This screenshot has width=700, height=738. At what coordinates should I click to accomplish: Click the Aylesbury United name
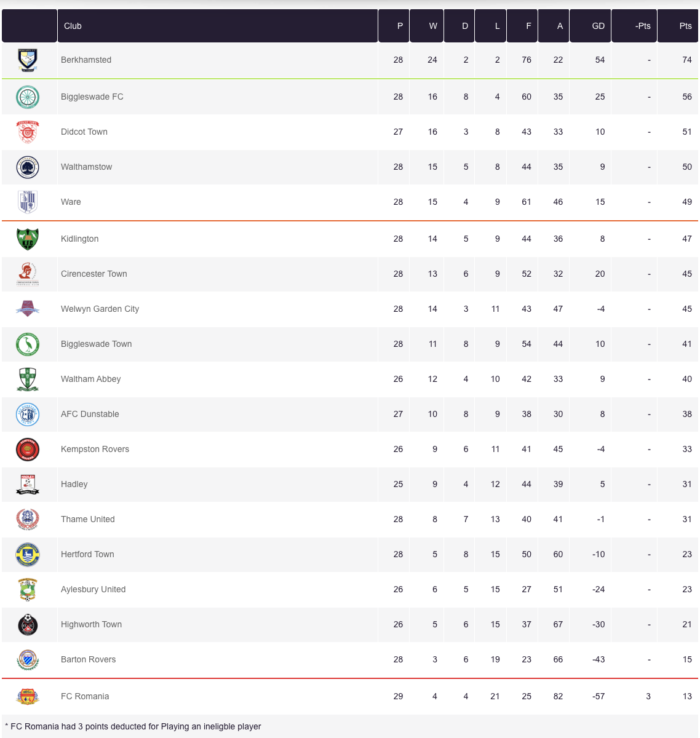(x=93, y=589)
